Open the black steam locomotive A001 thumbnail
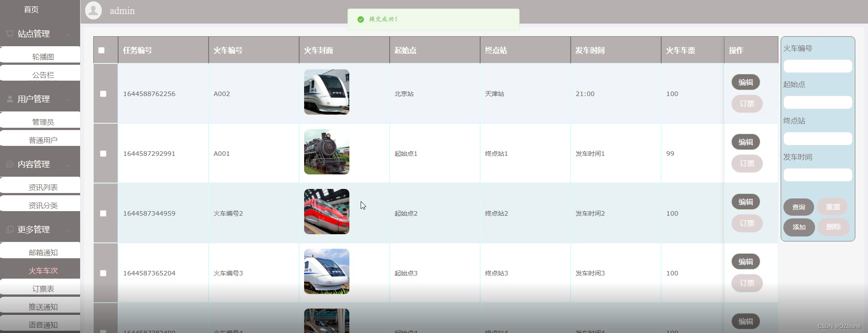 point(327,152)
